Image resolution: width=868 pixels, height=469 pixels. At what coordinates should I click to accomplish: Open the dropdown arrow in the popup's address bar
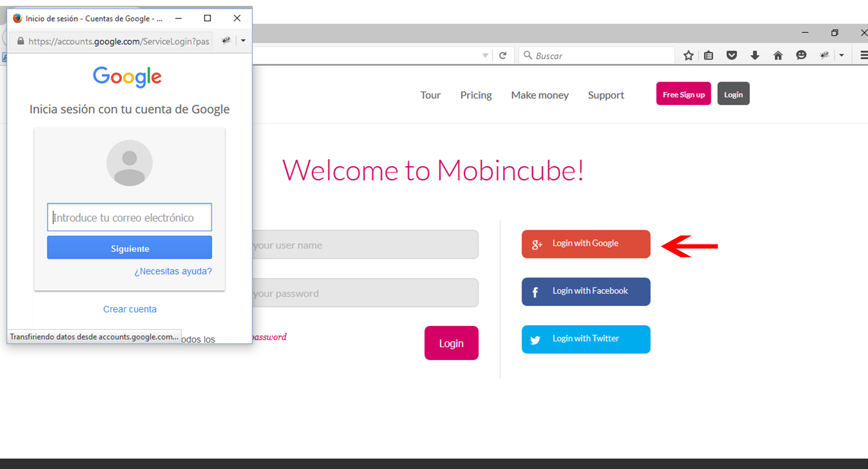(243, 40)
